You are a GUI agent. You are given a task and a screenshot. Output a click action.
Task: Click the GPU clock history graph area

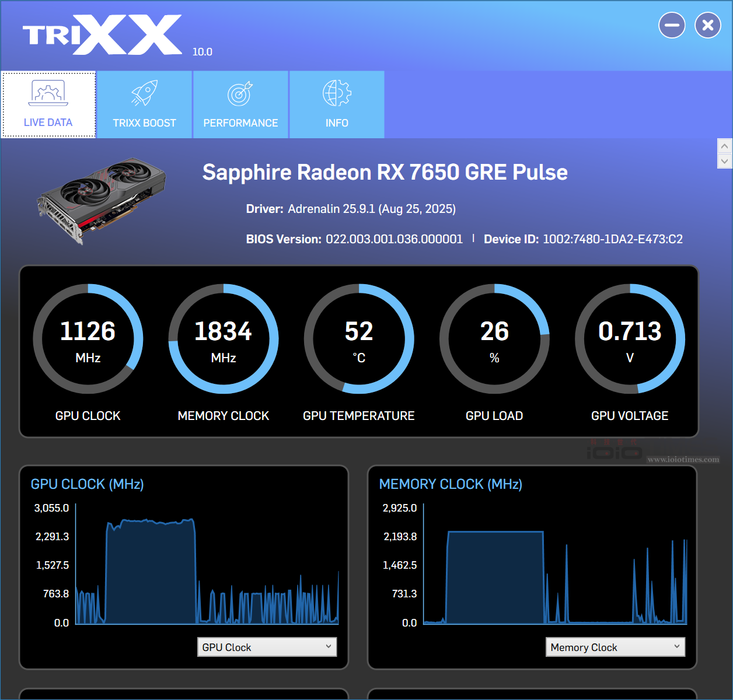click(x=208, y=565)
